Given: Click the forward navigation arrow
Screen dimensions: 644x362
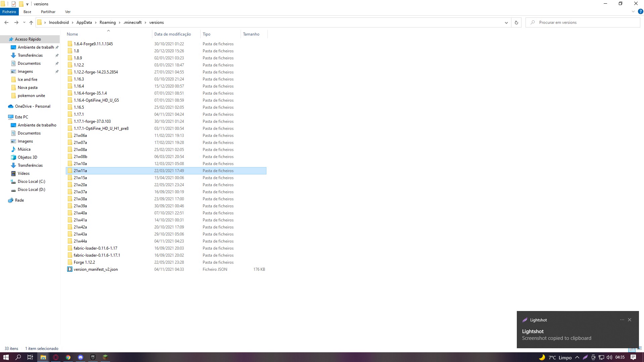Looking at the screenshot, I should point(16,22).
